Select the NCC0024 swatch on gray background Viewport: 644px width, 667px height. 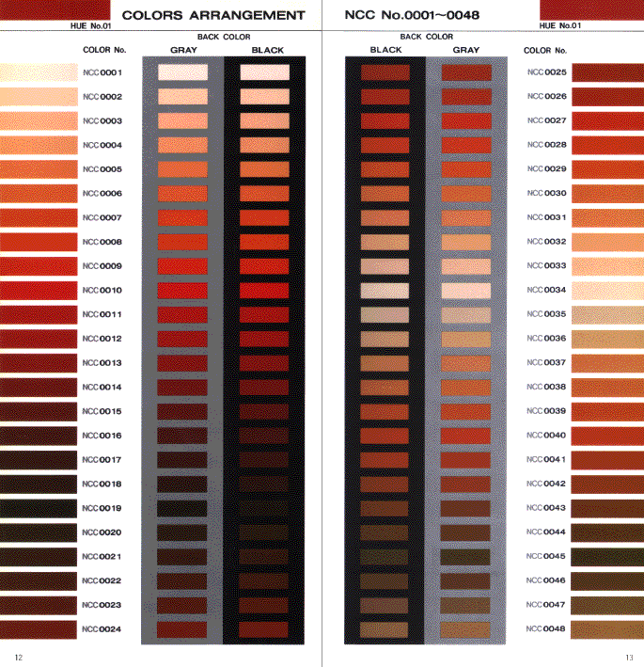182,629
